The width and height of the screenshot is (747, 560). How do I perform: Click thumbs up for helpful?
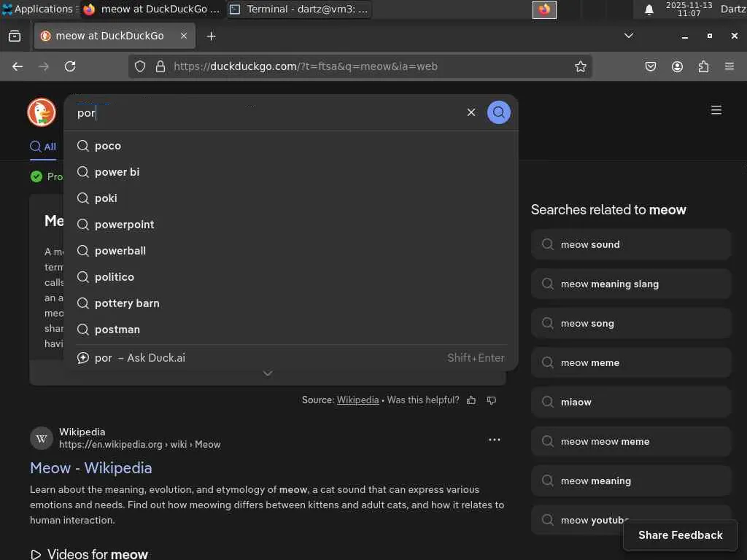[x=471, y=400]
